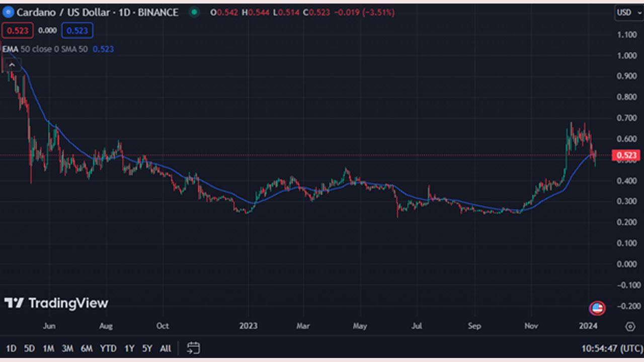Select the 1Y time range
644x362 pixels.
129,348
